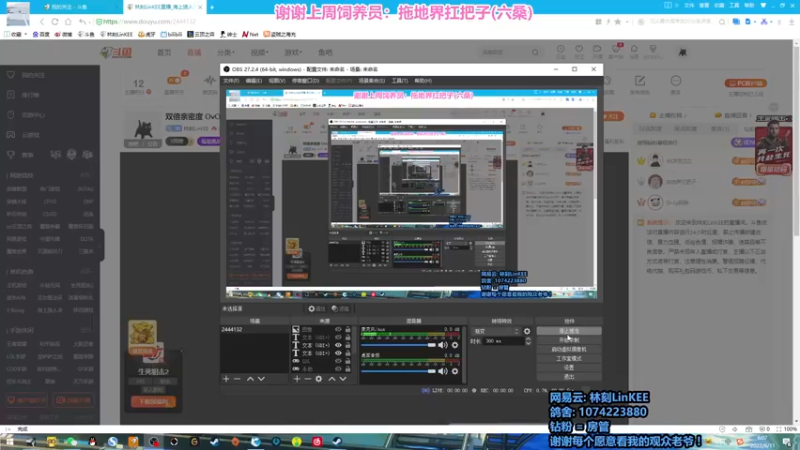Move the scene up in the scenes list

click(x=250, y=379)
